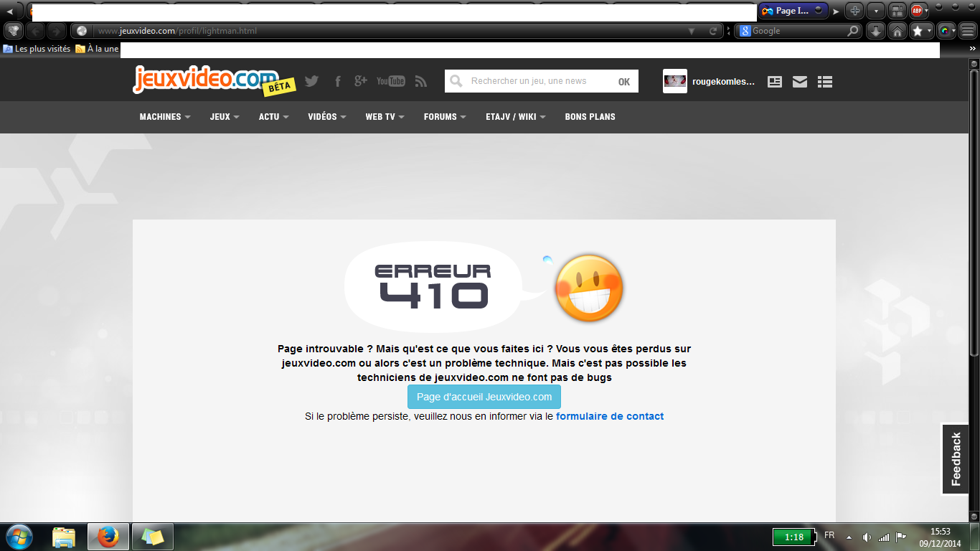Expand the ACTU menu
Screen dimensions: 980x551
[x=274, y=117]
